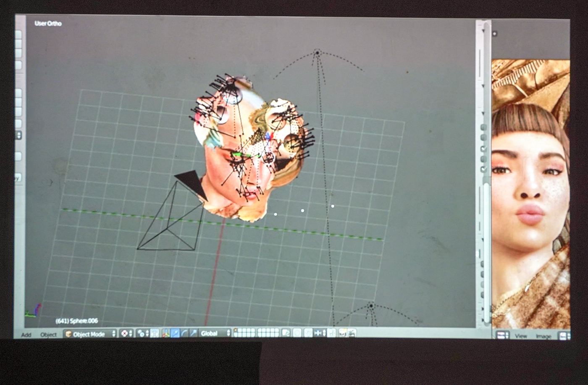This screenshot has width=588, height=385.
Task: Open the View menu in image editor
Action: [x=521, y=336]
